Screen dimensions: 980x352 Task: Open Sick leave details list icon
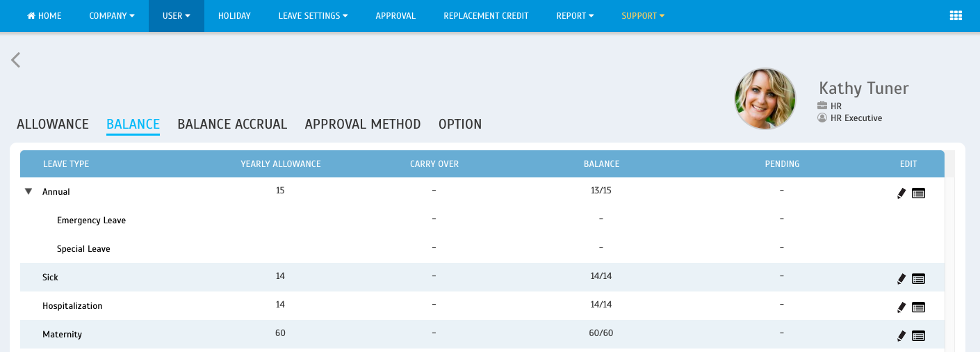(x=918, y=279)
